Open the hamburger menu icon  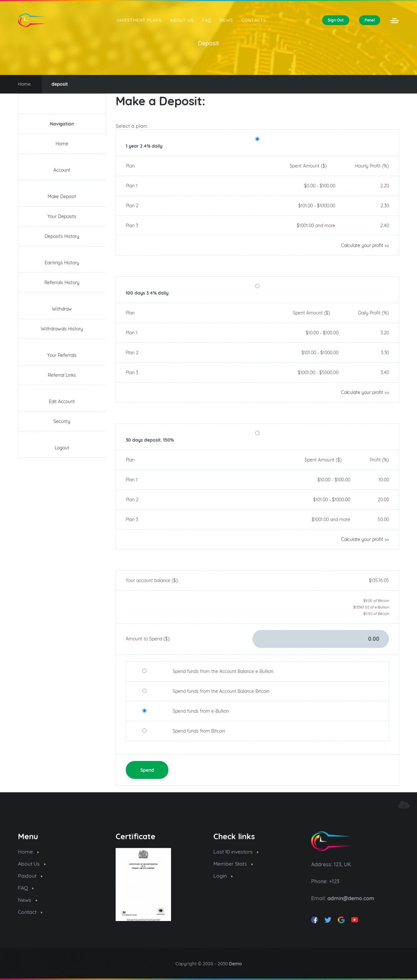click(x=394, y=21)
